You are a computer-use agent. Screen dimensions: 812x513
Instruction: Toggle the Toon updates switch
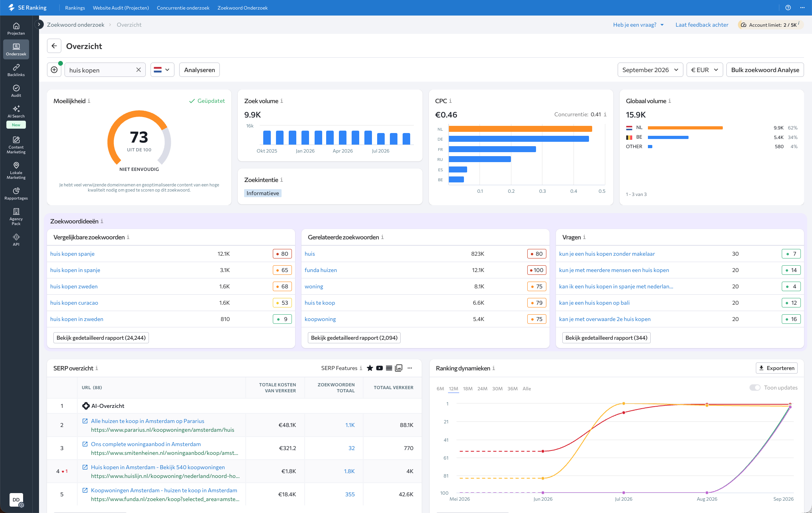(755, 388)
